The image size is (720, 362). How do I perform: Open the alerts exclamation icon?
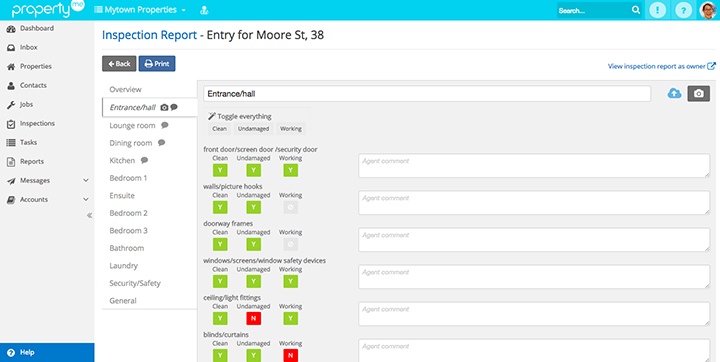pyautogui.click(x=658, y=10)
